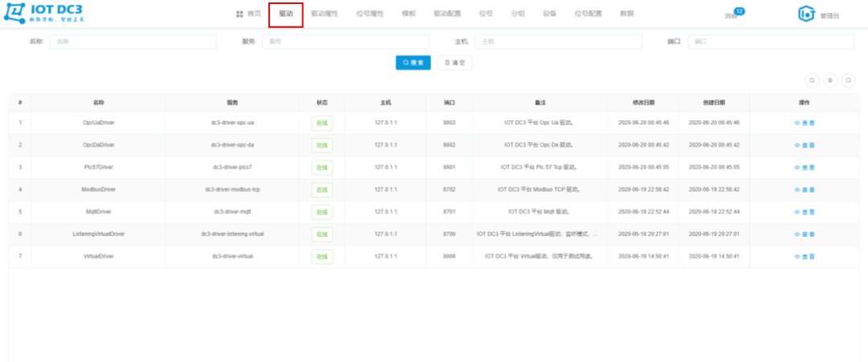Click 在线 status tag of OpcUaDriver
This screenshot has width=868, height=362.
coord(322,123)
